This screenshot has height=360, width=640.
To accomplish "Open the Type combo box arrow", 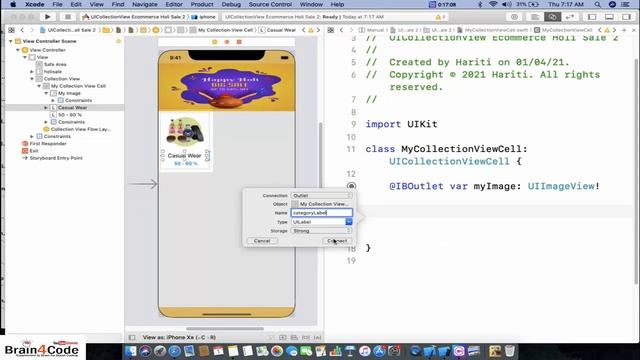I will 349,222.
